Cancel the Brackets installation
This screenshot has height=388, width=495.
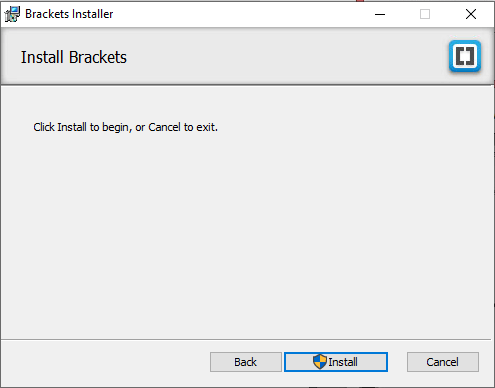coord(443,362)
